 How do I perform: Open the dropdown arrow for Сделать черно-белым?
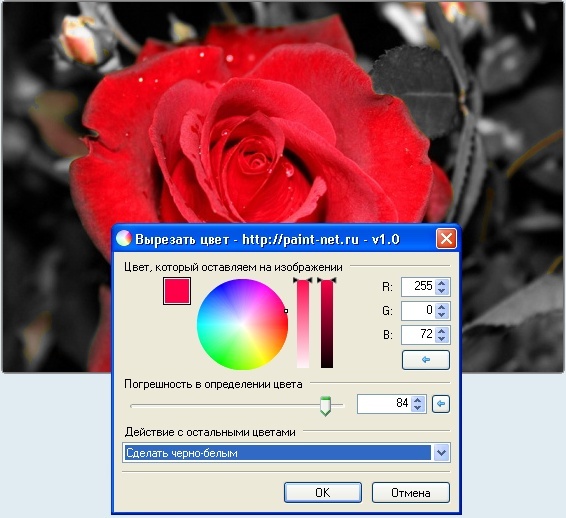tap(441, 452)
